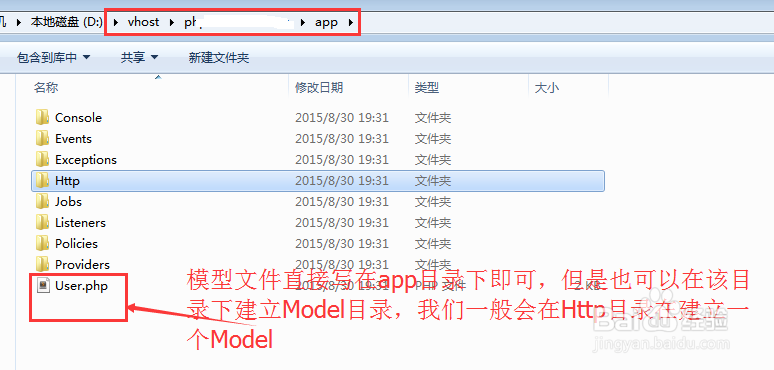Image resolution: width=774 pixels, height=370 pixels.
Task: Select the Jobs folder name
Action: [69, 202]
